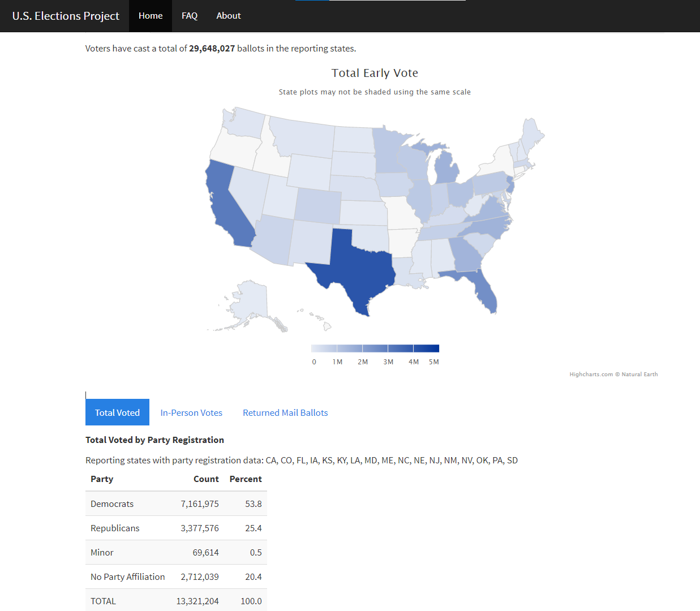Image resolution: width=700 pixels, height=611 pixels.
Task: Select Colorado on the map
Action: pyautogui.click(x=317, y=205)
